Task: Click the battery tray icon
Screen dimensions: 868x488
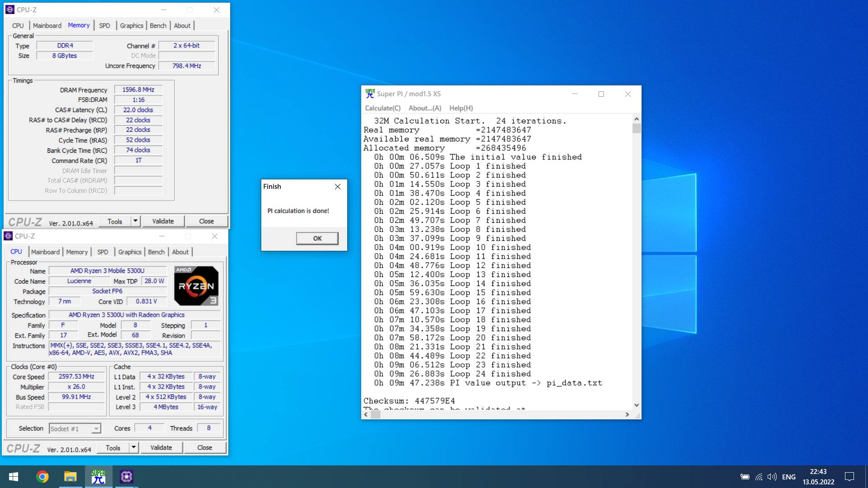Action: pyautogui.click(x=745, y=477)
